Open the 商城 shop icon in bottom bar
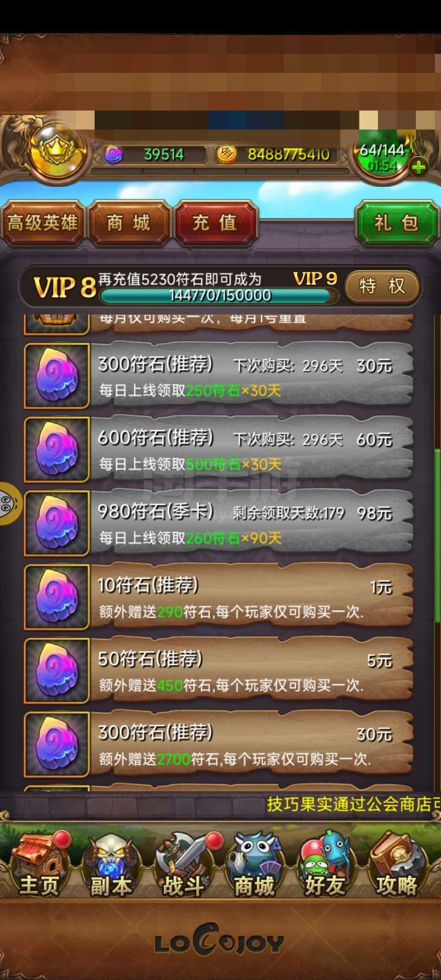441x980 pixels. [254, 864]
